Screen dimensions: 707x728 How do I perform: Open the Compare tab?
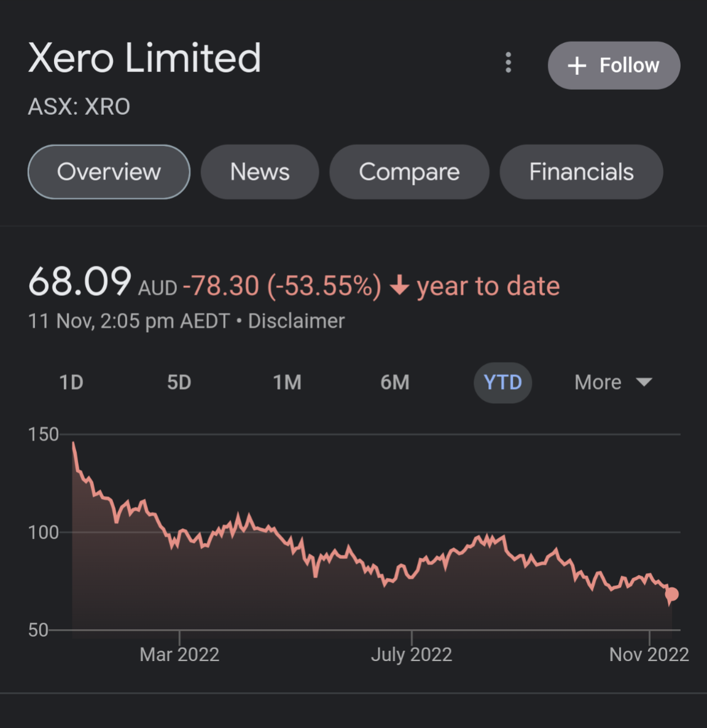click(409, 172)
